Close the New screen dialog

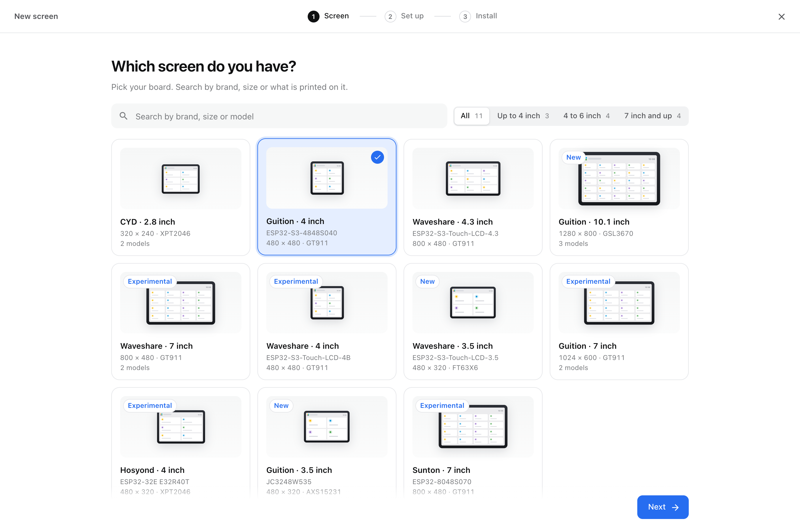[x=781, y=17]
